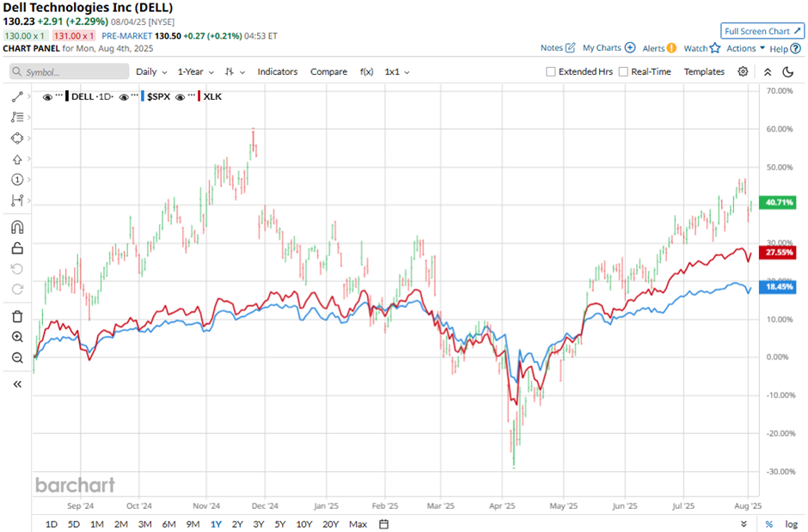The height and width of the screenshot is (532, 808).
Task: Open the Daily frequency dropdown
Action: (151, 72)
